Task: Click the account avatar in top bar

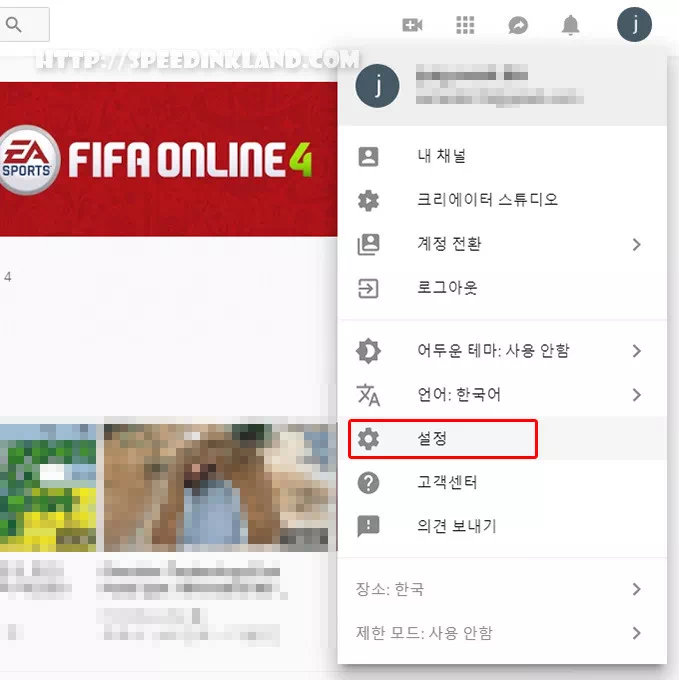Action: pos(634,24)
